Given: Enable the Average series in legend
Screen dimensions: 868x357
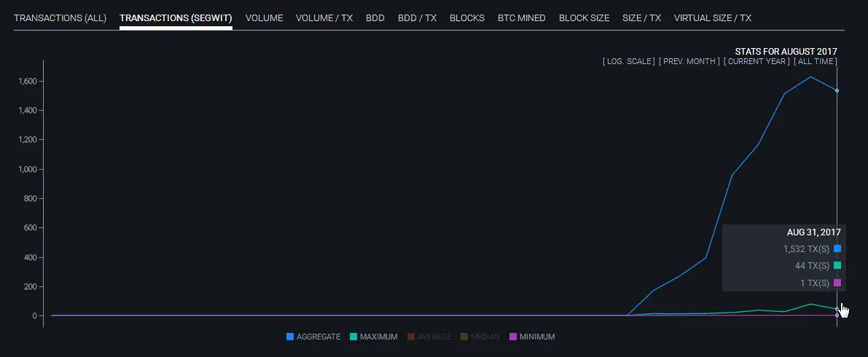Looking at the screenshot, I should 429,337.
